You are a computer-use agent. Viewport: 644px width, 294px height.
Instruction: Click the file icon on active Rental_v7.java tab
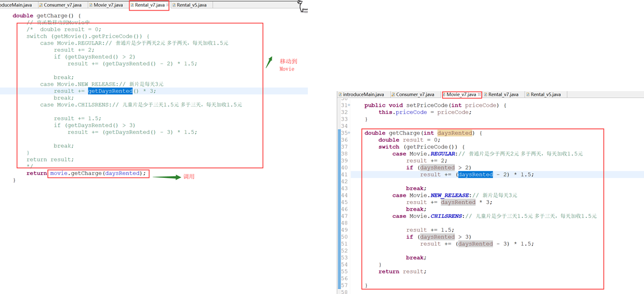click(x=132, y=5)
